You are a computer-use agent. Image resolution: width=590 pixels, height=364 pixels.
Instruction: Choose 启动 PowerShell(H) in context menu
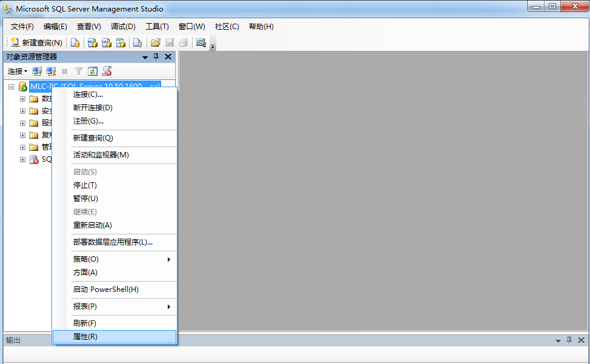pyautogui.click(x=114, y=290)
